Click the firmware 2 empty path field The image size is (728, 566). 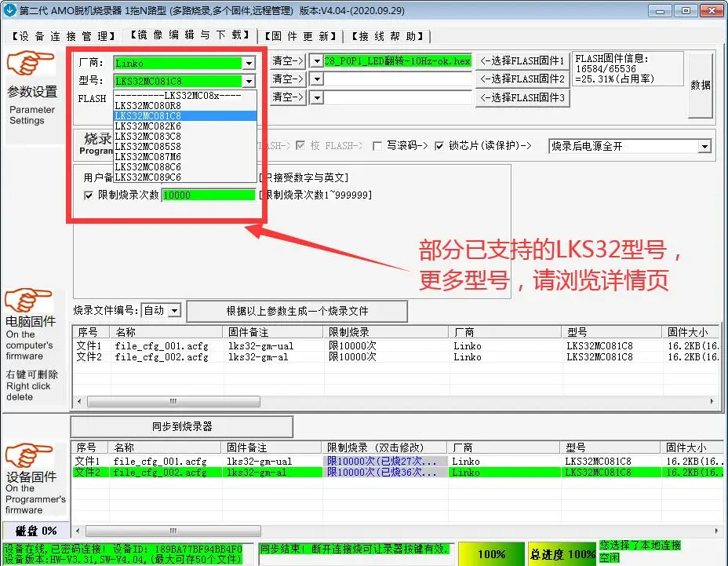pyautogui.click(x=398, y=79)
